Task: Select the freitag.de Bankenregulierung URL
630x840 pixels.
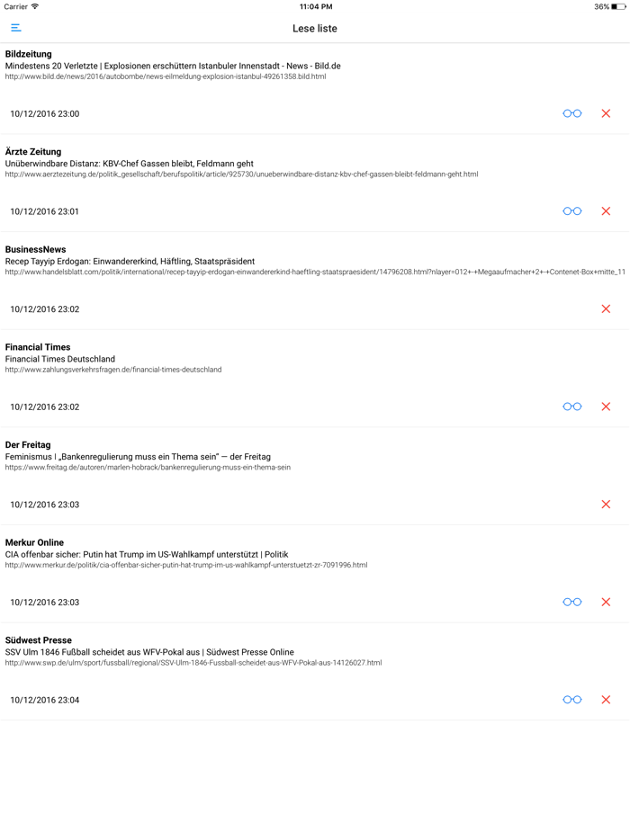Action: tap(148, 468)
